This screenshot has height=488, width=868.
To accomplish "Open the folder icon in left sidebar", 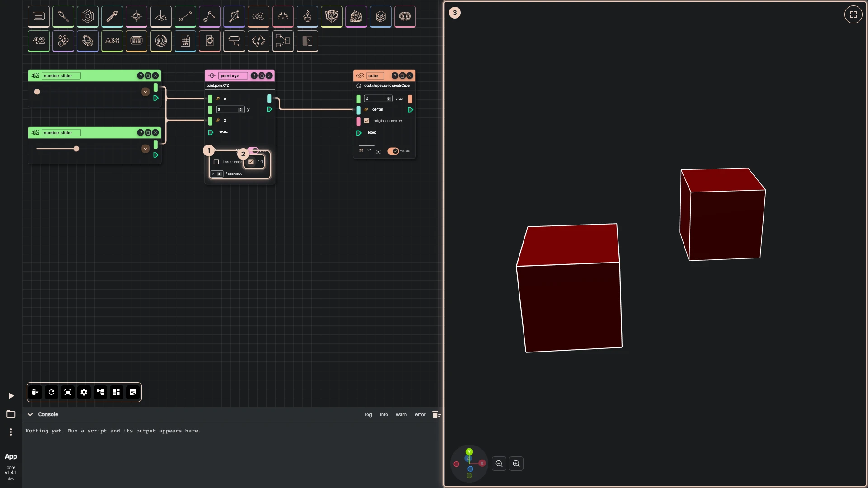I will pos(11,414).
